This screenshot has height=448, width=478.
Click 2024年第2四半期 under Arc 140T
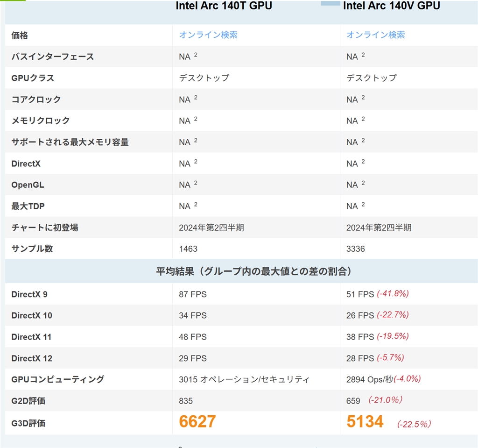click(211, 228)
